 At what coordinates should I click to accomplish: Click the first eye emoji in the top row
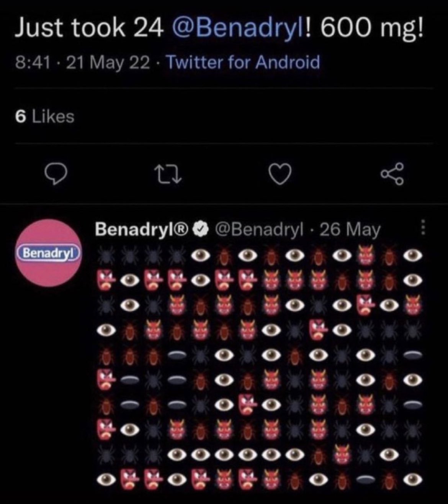coord(201,255)
